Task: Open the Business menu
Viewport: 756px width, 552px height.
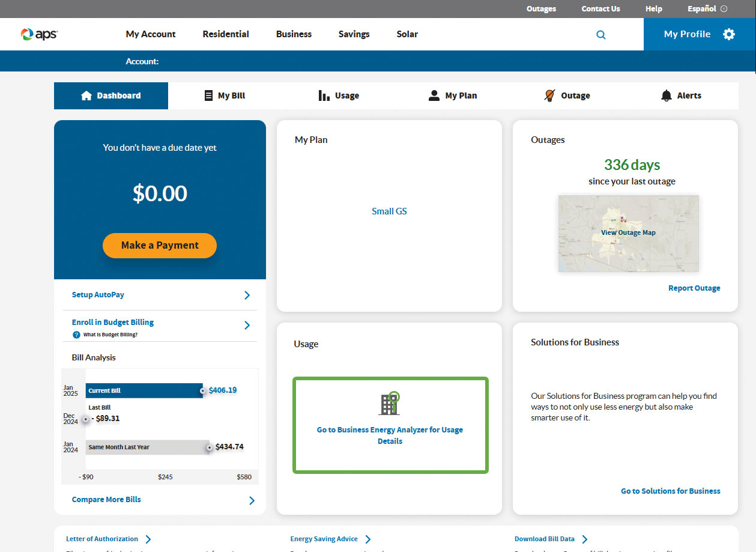Action: [x=294, y=34]
